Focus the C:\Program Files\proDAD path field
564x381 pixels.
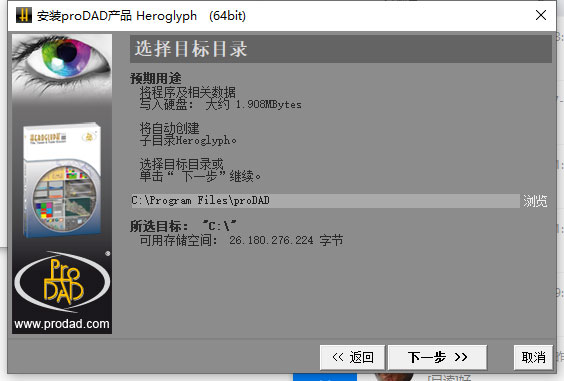[325, 201]
